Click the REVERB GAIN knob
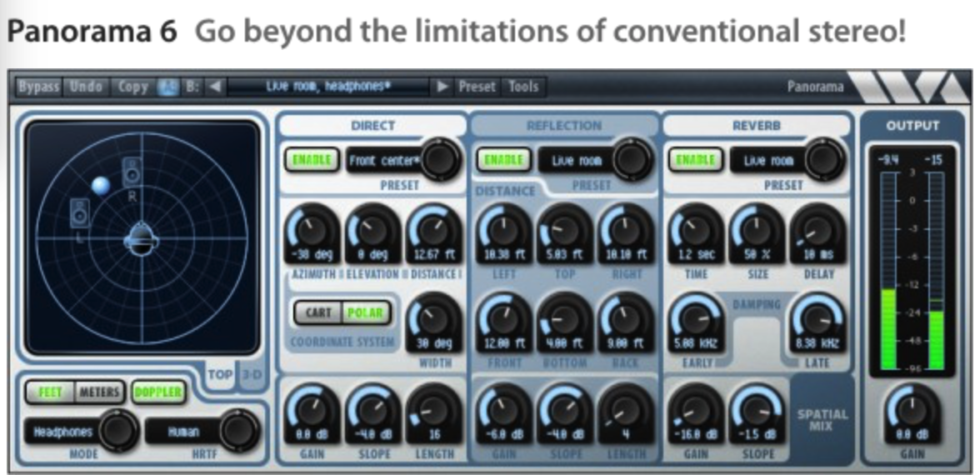 (x=696, y=412)
